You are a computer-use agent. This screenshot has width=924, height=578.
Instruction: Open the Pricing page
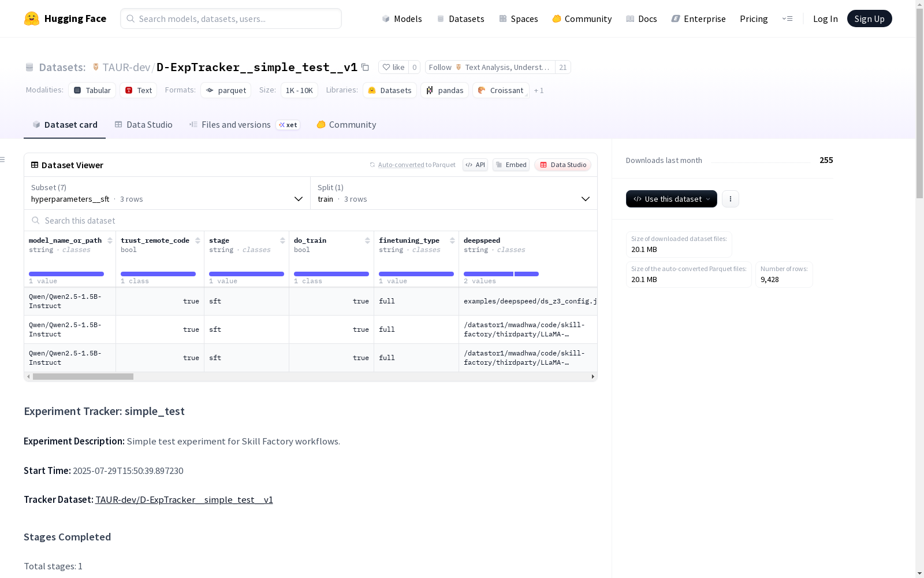(x=754, y=18)
